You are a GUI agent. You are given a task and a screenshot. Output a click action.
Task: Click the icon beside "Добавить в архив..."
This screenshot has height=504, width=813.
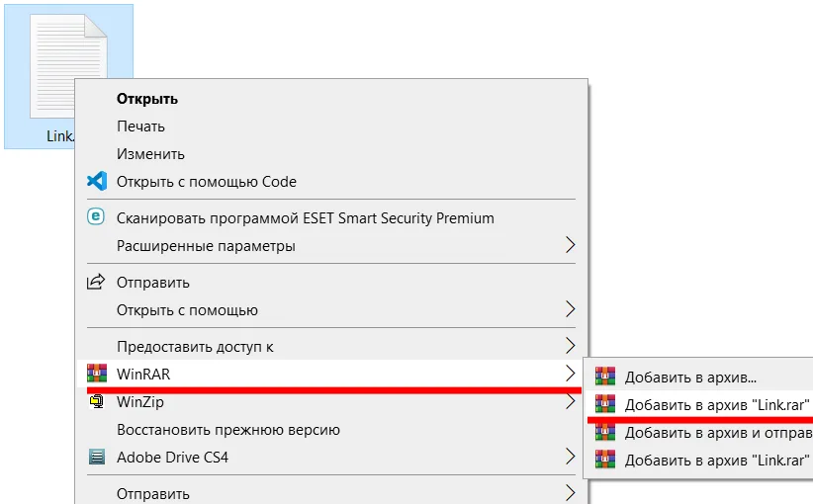605,377
